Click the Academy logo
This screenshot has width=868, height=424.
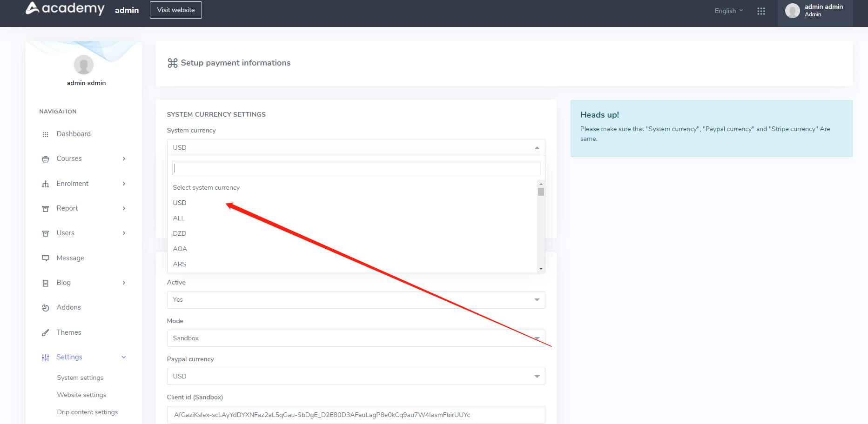65,8
